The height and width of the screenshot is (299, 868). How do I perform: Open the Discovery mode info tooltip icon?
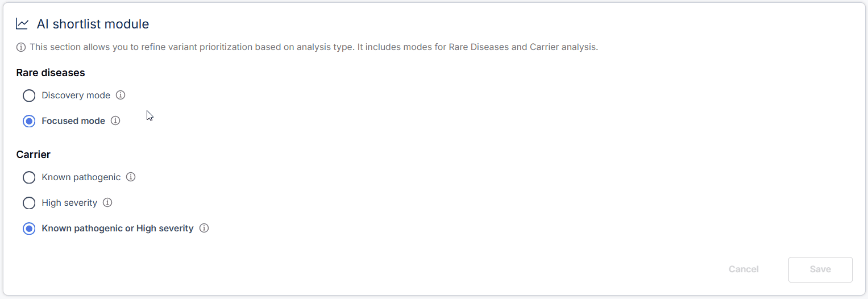coord(121,95)
